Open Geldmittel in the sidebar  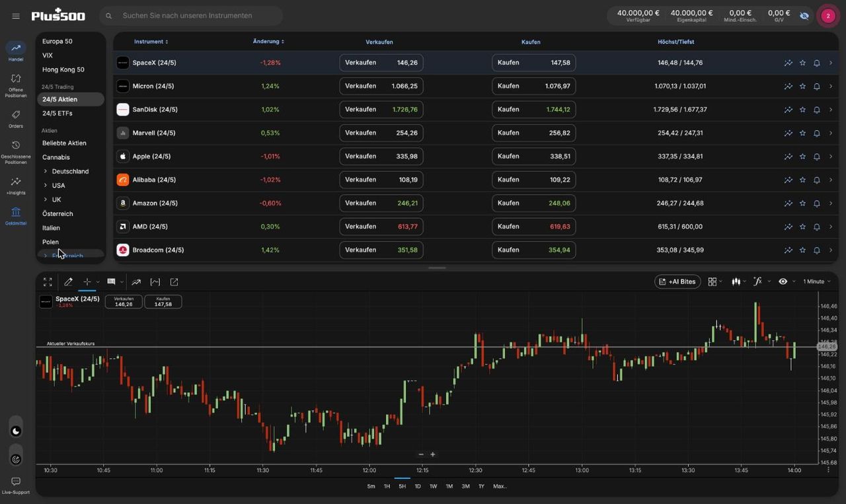coord(16,217)
